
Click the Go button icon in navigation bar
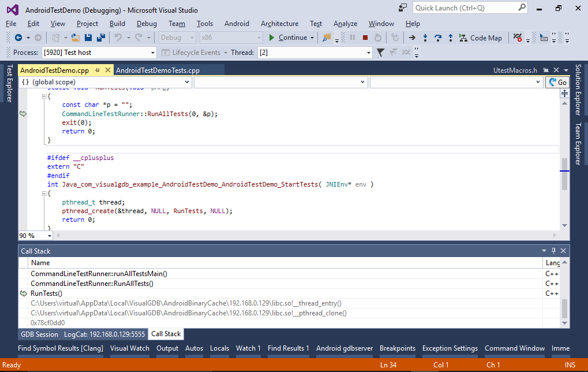click(557, 82)
